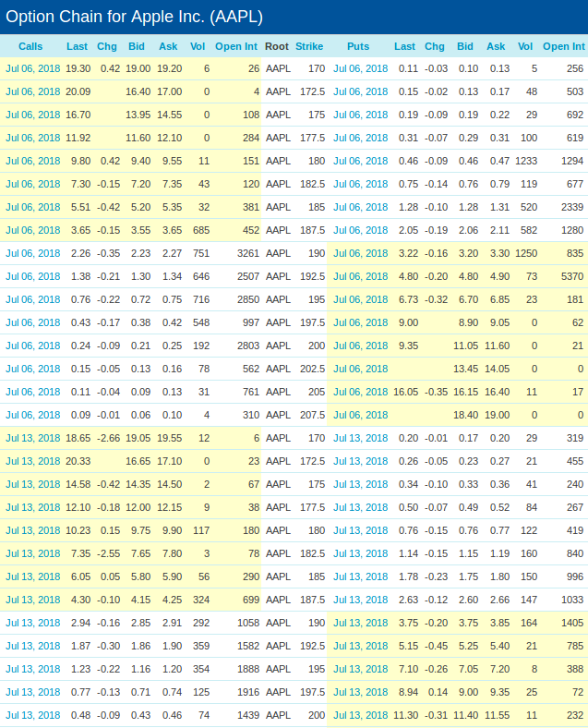588x728 pixels.
Task: Select call last price 10.23
Action: 78,530
